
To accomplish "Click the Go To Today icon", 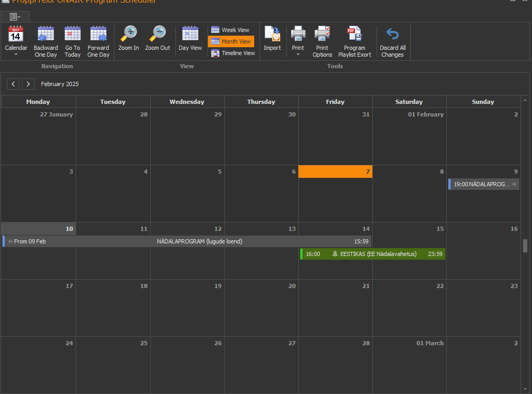I will 72,35.
